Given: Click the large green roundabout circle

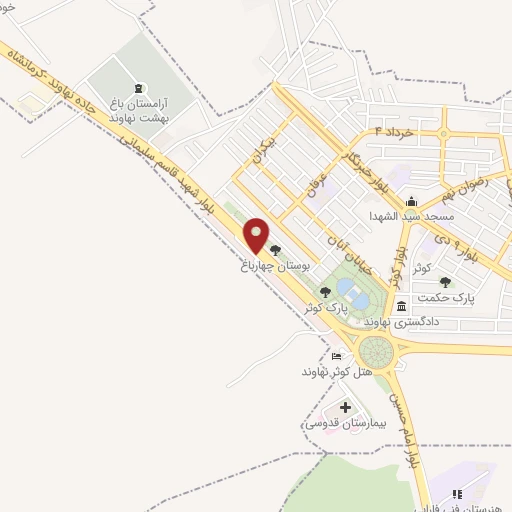Looking at the screenshot, I should tap(376, 352).
